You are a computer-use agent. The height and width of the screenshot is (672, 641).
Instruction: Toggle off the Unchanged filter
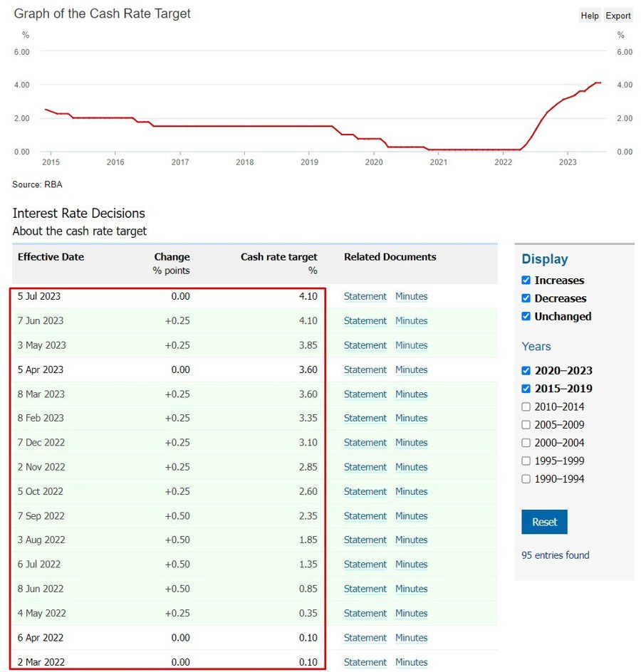[x=526, y=316]
